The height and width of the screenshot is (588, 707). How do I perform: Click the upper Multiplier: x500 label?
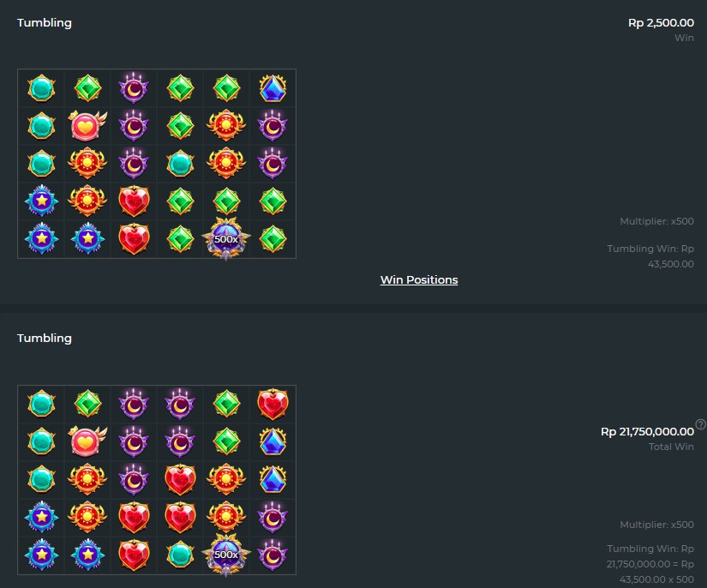[656, 221]
